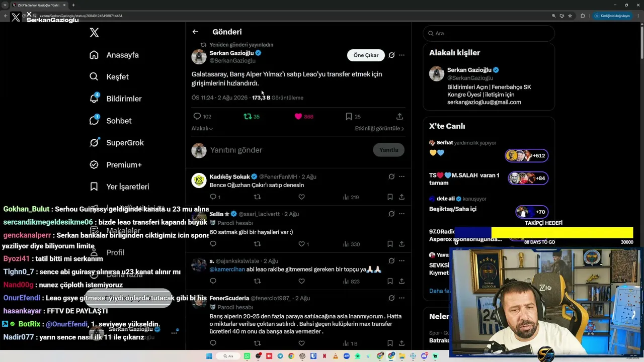Screen dimensions: 644x362
Task: Open Keşfet explore page
Action: coord(109,77)
